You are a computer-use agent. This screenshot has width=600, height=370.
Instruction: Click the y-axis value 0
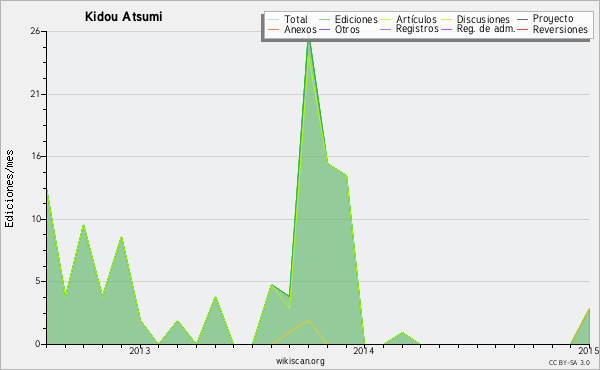[x=38, y=344]
